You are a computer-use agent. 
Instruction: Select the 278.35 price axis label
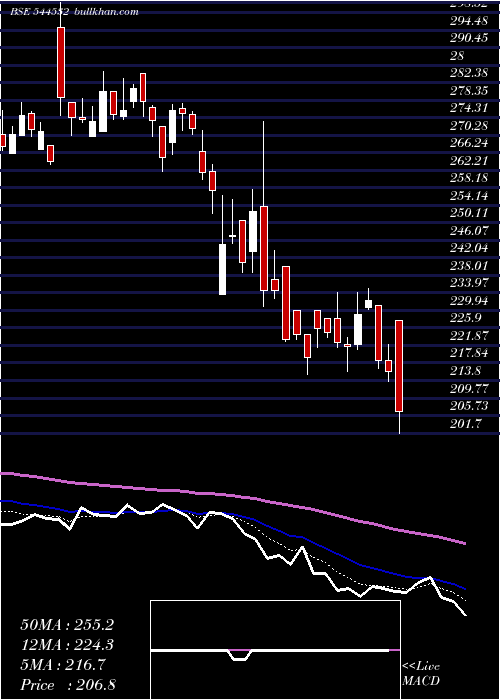pyautogui.click(x=469, y=91)
